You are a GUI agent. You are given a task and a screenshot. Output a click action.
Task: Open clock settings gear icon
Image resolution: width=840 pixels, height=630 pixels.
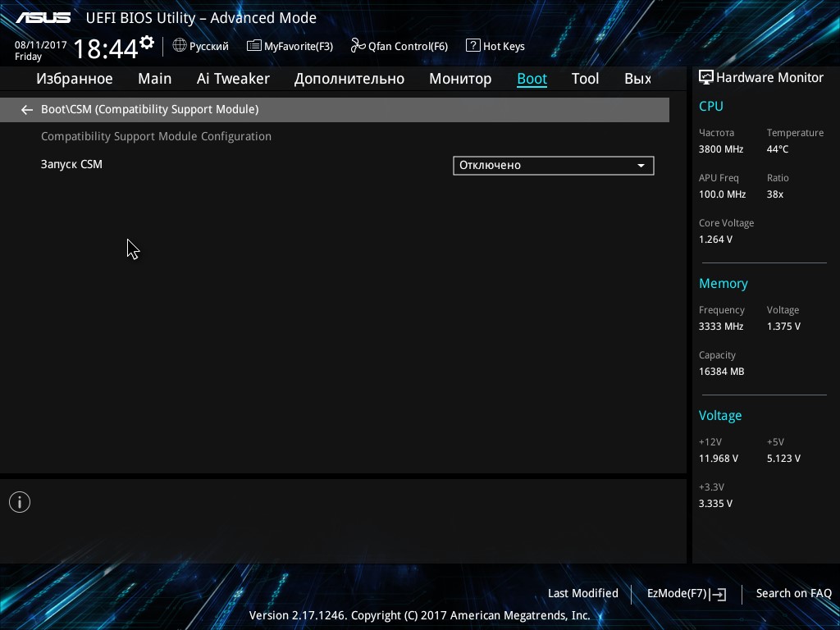pyautogui.click(x=147, y=43)
